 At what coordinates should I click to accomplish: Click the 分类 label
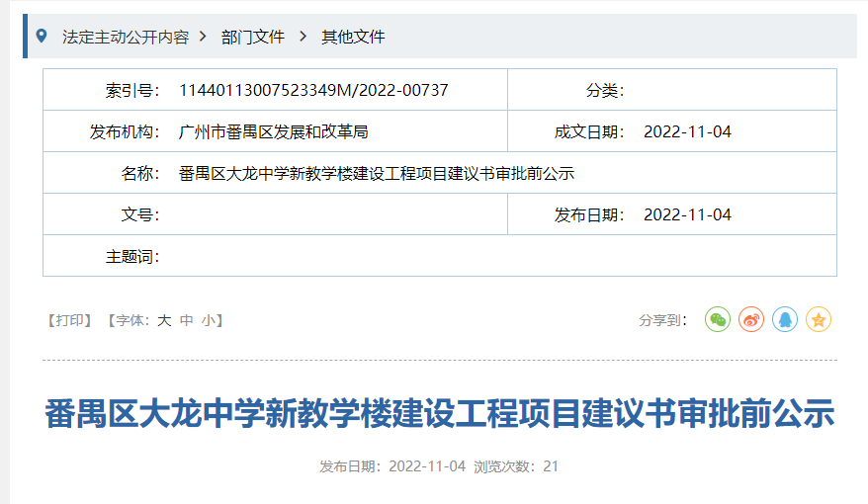(606, 90)
